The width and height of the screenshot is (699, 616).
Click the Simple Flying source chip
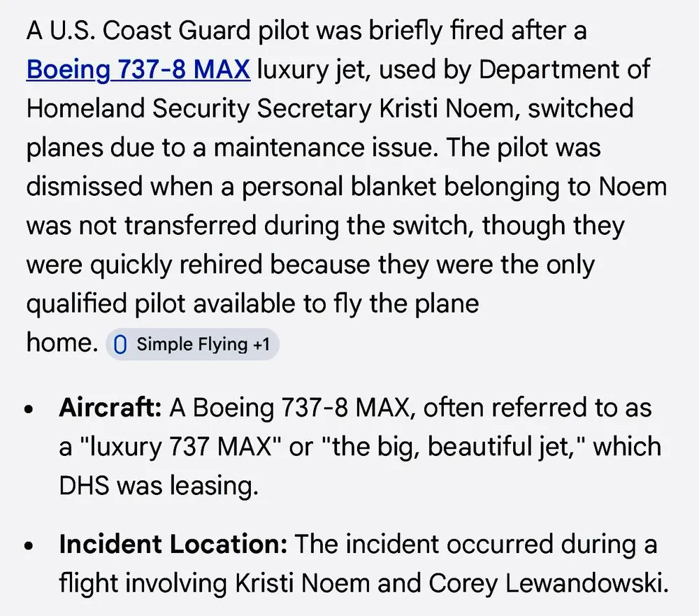(192, 344)
